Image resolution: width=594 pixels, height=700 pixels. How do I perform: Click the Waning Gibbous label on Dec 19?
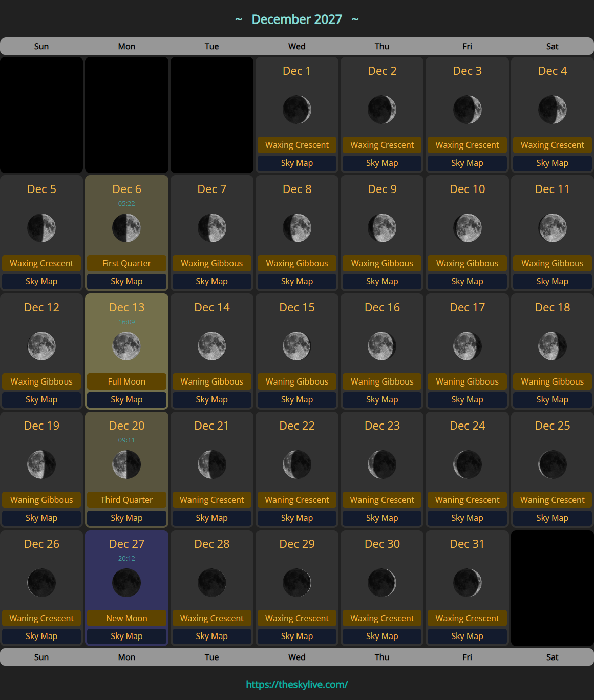41,500
